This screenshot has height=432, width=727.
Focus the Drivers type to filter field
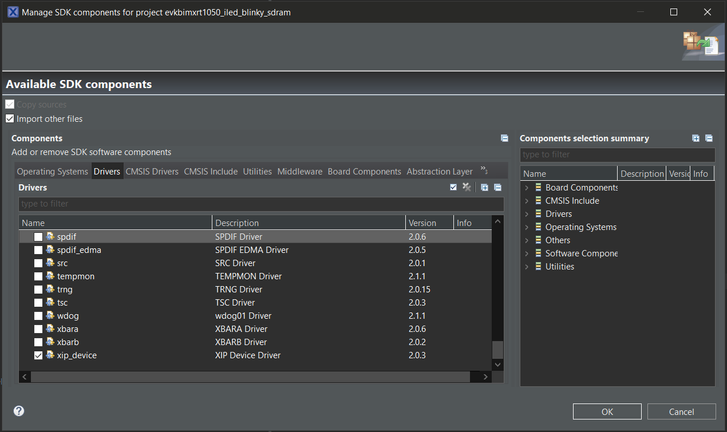[261, 203]
